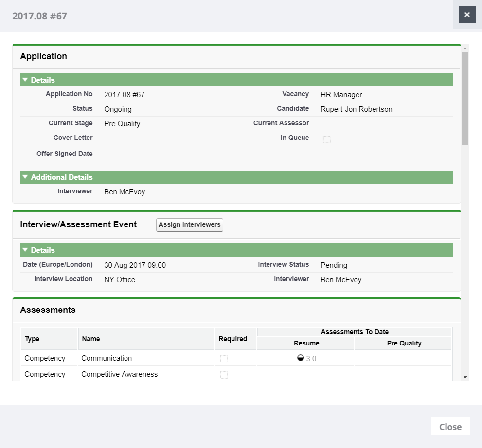Screen dimensions: 482x448
Task: Click the scrollbar up arrow
Action: click(465, 48)
